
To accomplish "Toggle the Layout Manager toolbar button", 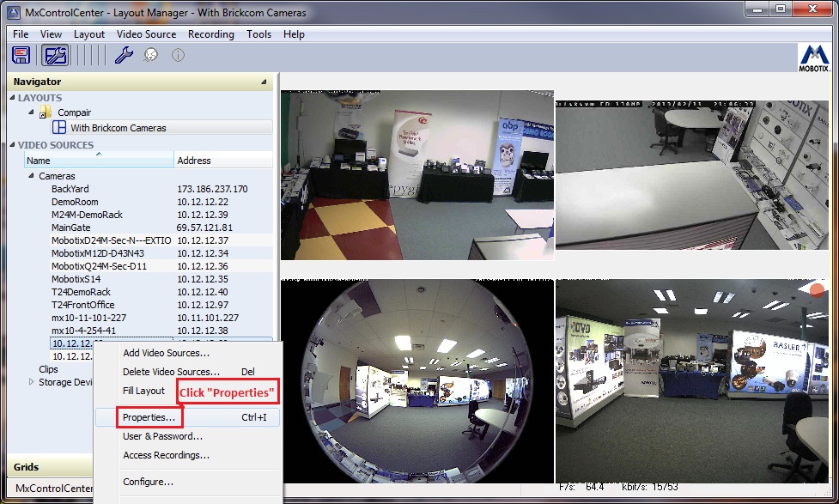I will 56,55.
